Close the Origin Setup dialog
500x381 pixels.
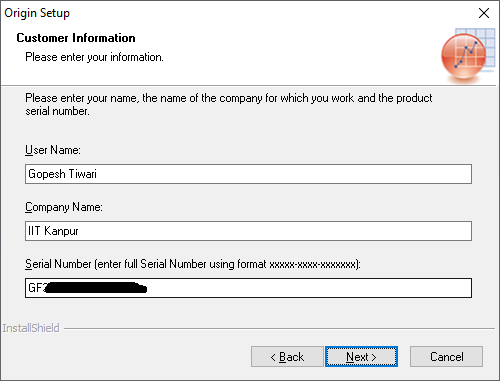484,13
